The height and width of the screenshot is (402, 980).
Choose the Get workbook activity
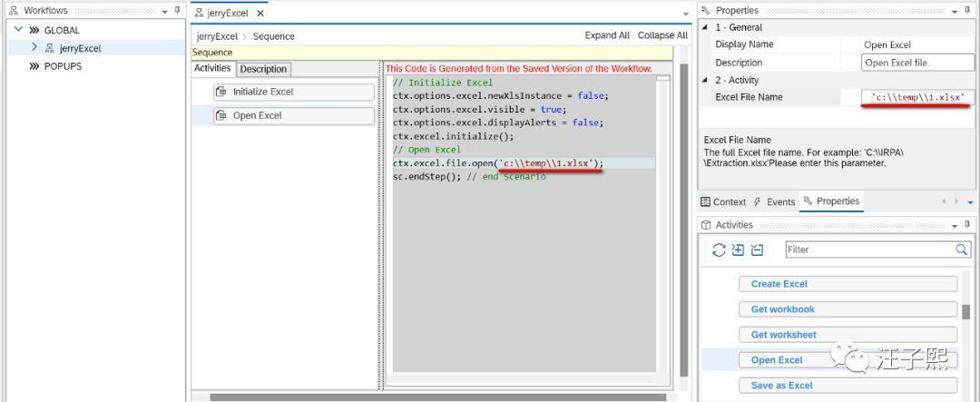tap(848, 309)
